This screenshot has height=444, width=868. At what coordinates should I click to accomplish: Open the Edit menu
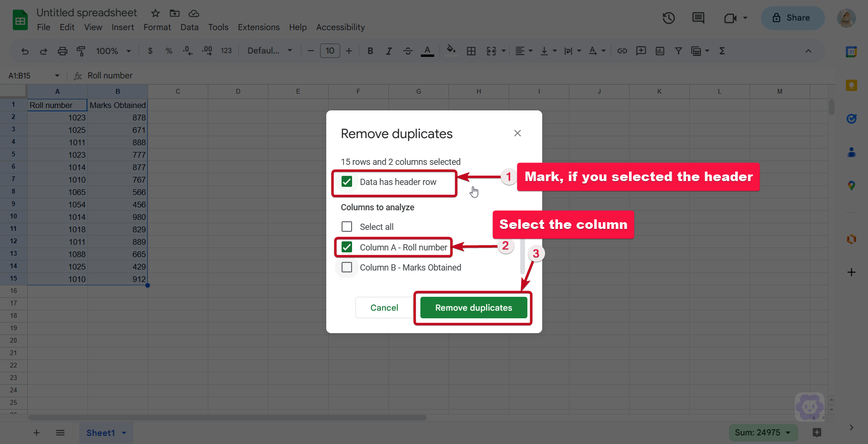tap(67, 27)
